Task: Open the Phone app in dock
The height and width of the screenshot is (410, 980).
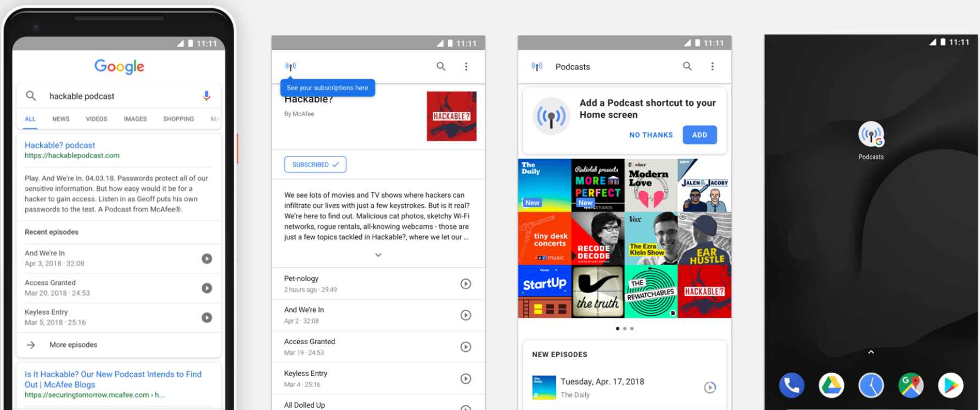Action: click(x=791, y=385)
